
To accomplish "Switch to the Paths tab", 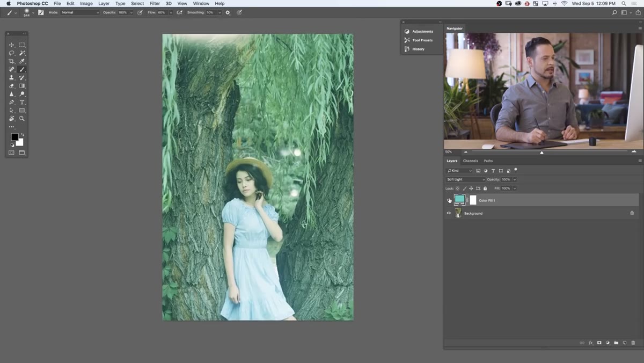I will pyautogui.click(x=488, y=161).
